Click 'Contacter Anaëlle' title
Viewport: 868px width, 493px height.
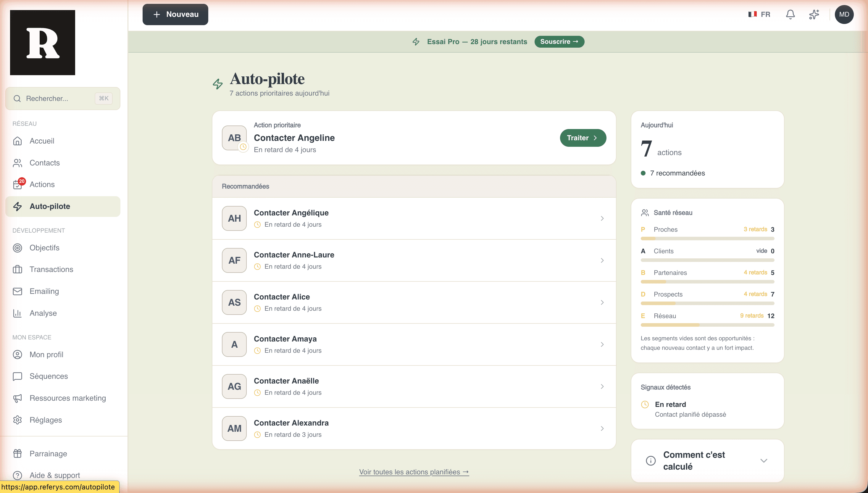(x=286, y=381)
